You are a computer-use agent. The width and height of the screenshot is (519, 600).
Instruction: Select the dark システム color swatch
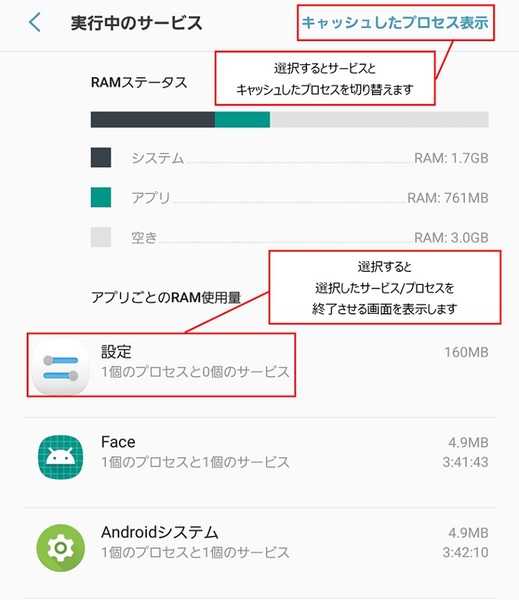(101, 157)
